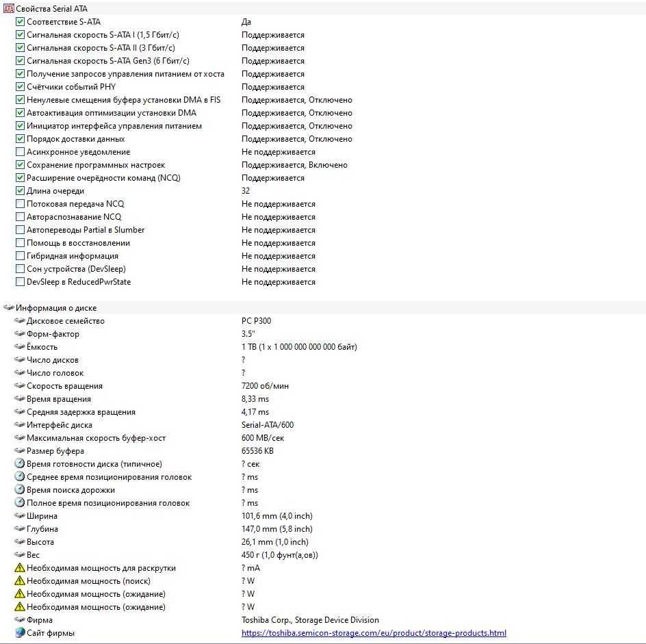The image size is (646, 644).
Task: Select the capacity value 1 TB
Action: tap(299, 346)
